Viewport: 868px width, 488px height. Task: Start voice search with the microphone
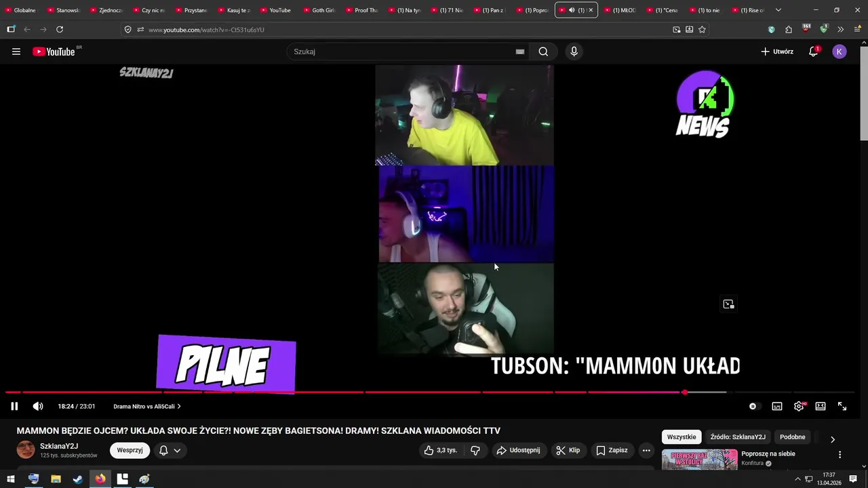pos(574,52)
